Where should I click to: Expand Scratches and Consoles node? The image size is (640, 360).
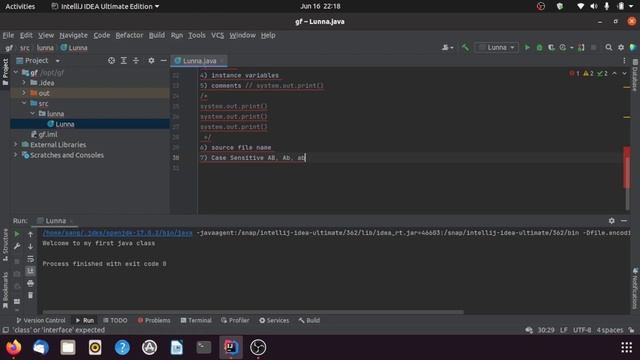pyautogui.click(x=16, y=155)
